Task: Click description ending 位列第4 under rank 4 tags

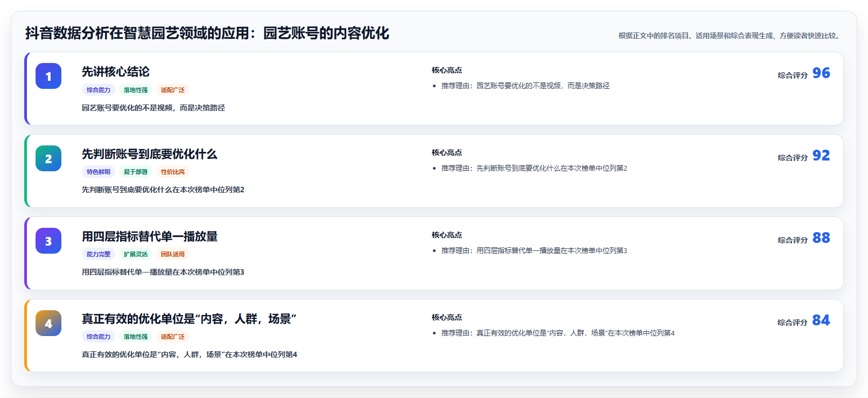Action: 190,354
